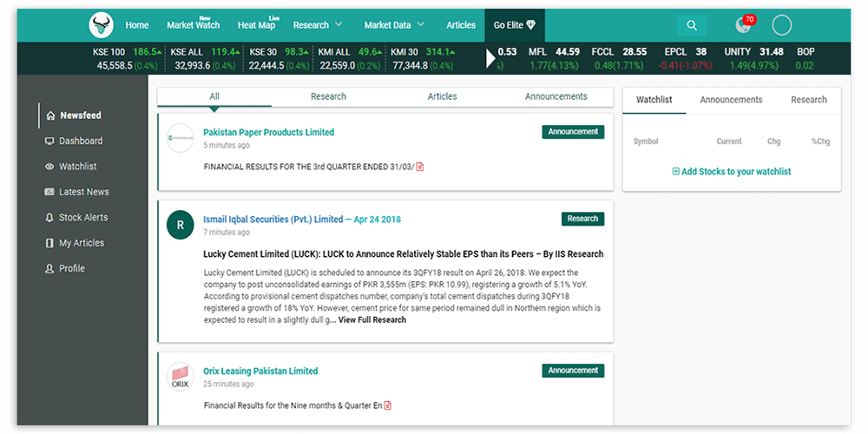Click UNITY 31.48 ticker entry
868x434 pixels.
pyautogui.click(x=754, y=59)
